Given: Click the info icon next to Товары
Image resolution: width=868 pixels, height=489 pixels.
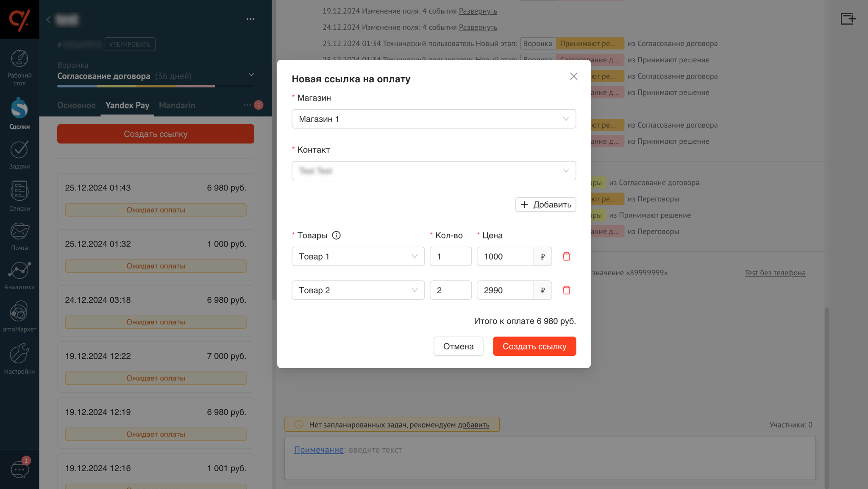Looking at the screenshot, I should click(336, 235).
